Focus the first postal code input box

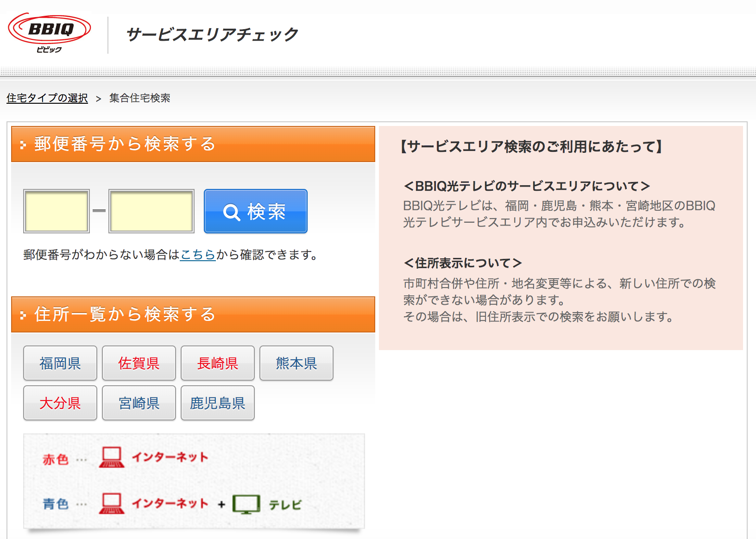point(57,211)
